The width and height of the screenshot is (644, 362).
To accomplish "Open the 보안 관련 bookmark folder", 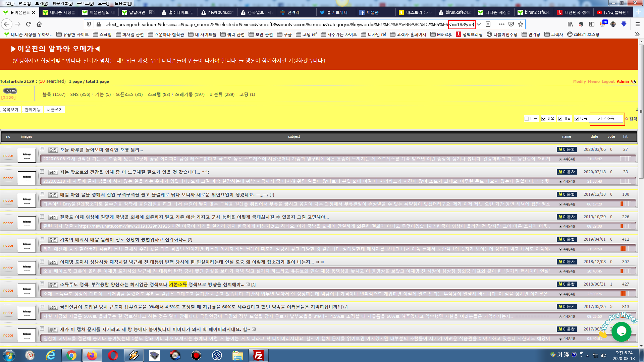I will (x=261, y=34).
